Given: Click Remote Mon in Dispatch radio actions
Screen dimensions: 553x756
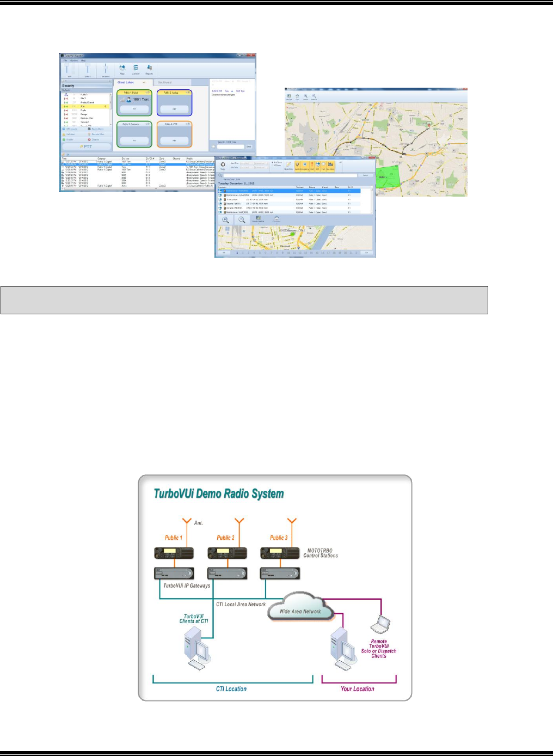Looking at the screenshot, I should coord(96,135).
